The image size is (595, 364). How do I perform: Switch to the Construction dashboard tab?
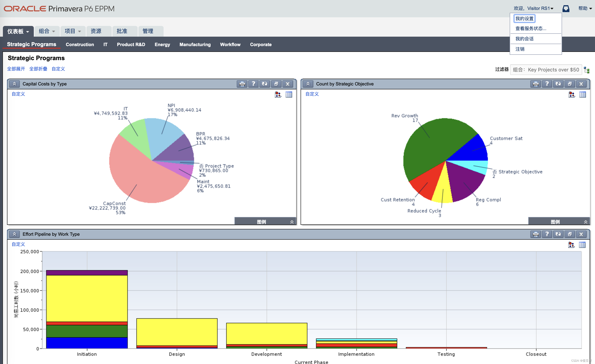(x=80, y=44)
